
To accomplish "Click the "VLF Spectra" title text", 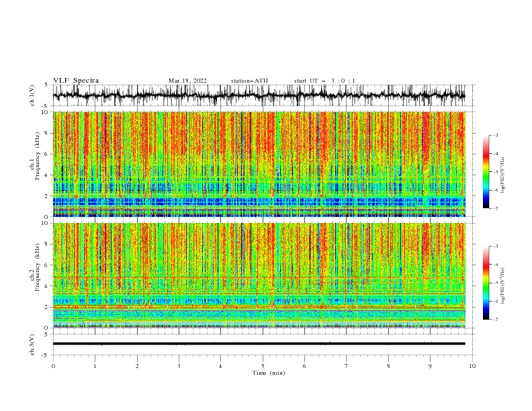I will pyautogui.click(x=76, y=81).
